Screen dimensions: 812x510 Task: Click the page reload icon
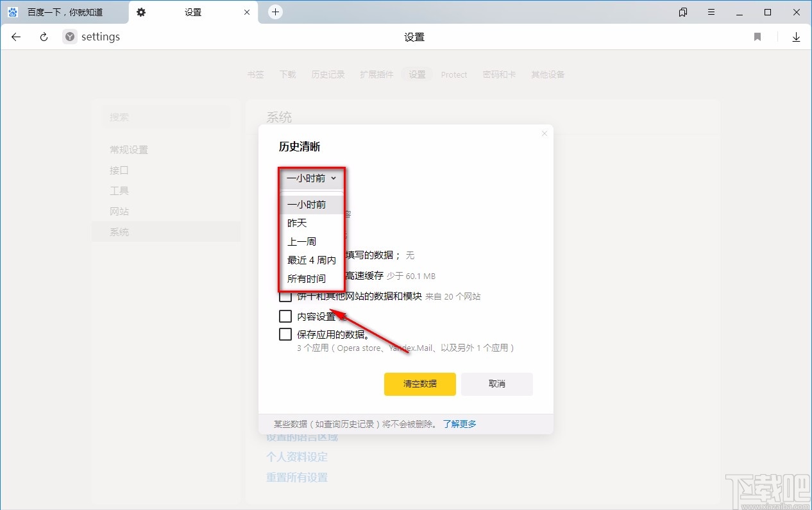point(43,37)
